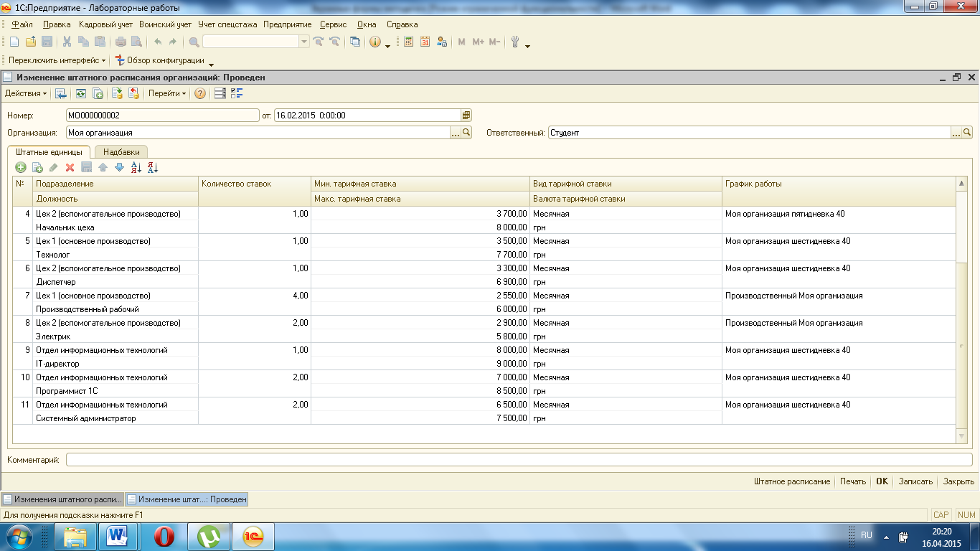Expand the Обзор конфигурации toolbar overflow arrow

(211, 64)
